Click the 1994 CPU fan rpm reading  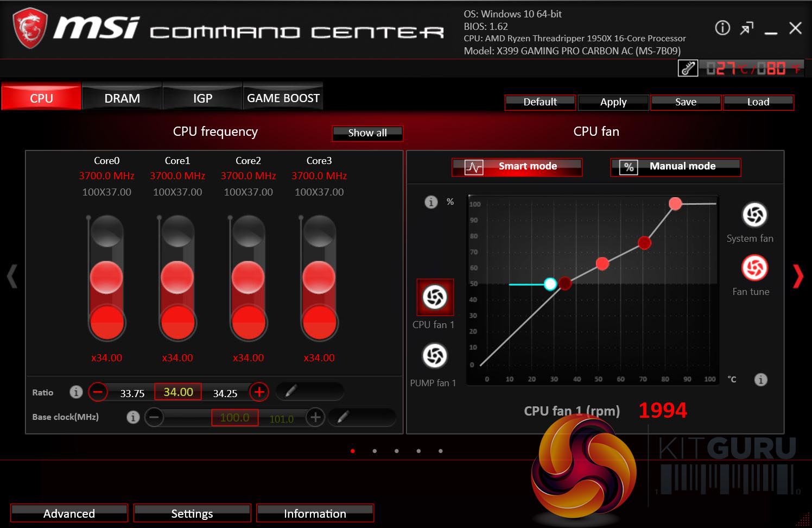tap(662, 410)
